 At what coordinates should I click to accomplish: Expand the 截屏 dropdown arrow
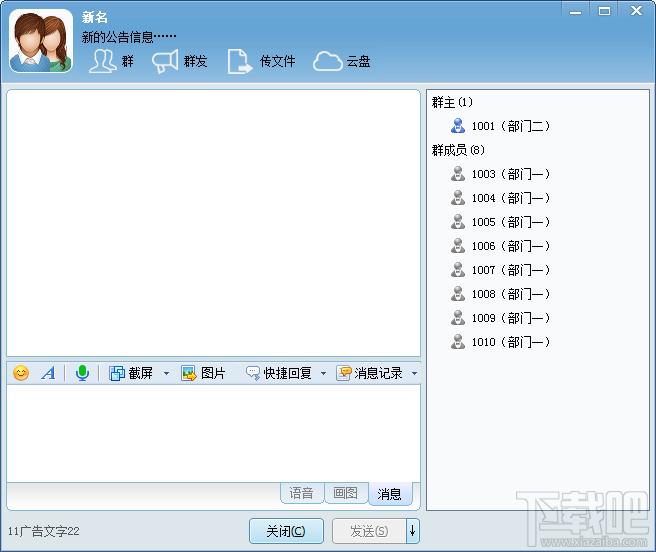point(166,373)
